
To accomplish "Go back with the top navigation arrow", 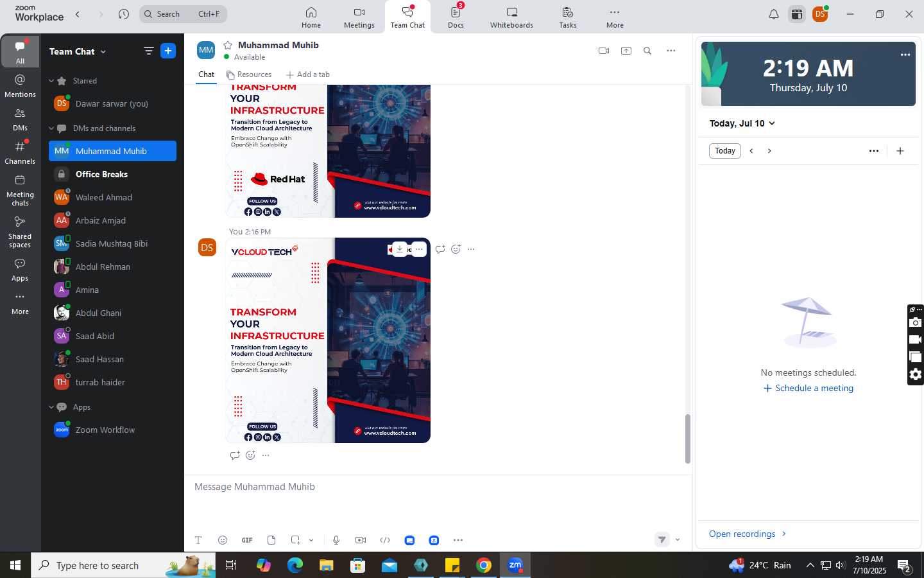I will (x=78, y=14).
